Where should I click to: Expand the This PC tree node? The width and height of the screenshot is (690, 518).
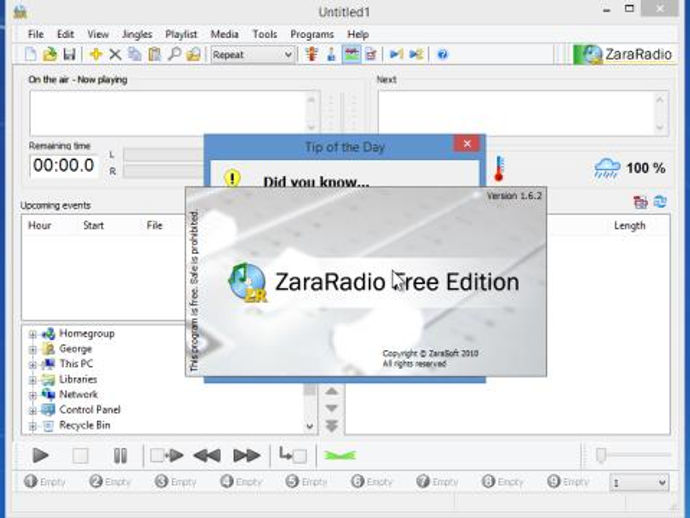tap(33, 365)
